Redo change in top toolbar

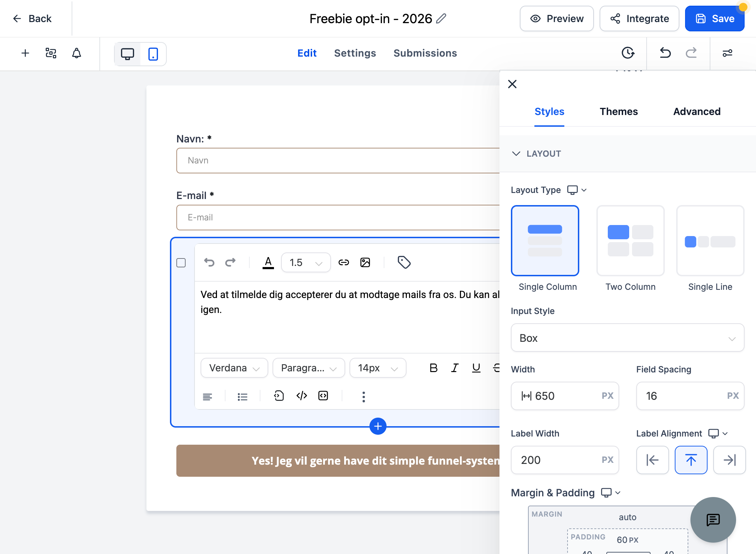point(691,53)
